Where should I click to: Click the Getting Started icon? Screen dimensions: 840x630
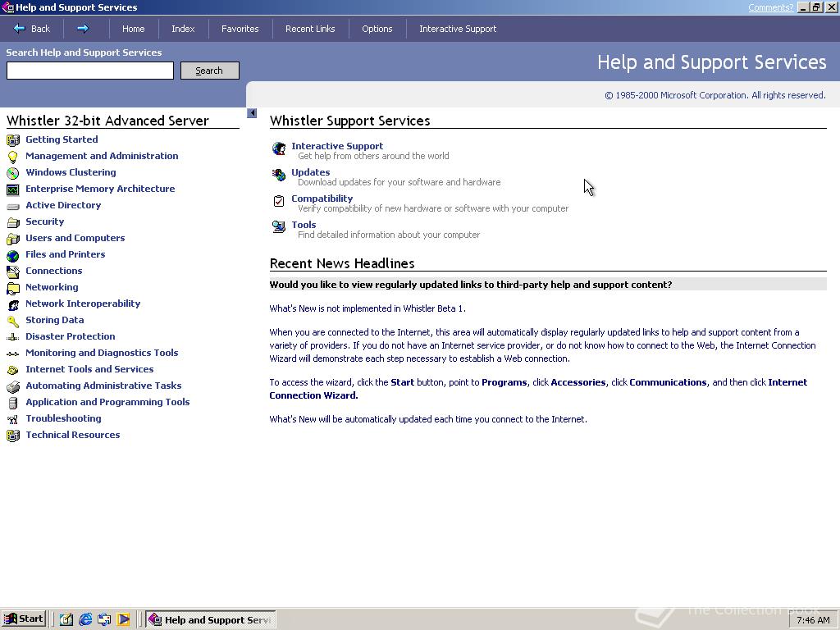(13, 140)
